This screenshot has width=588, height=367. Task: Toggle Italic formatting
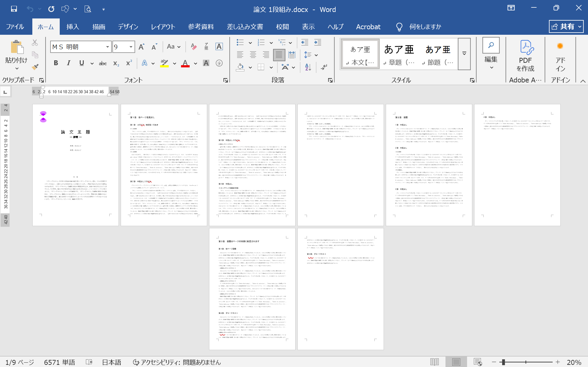point(68,63)
